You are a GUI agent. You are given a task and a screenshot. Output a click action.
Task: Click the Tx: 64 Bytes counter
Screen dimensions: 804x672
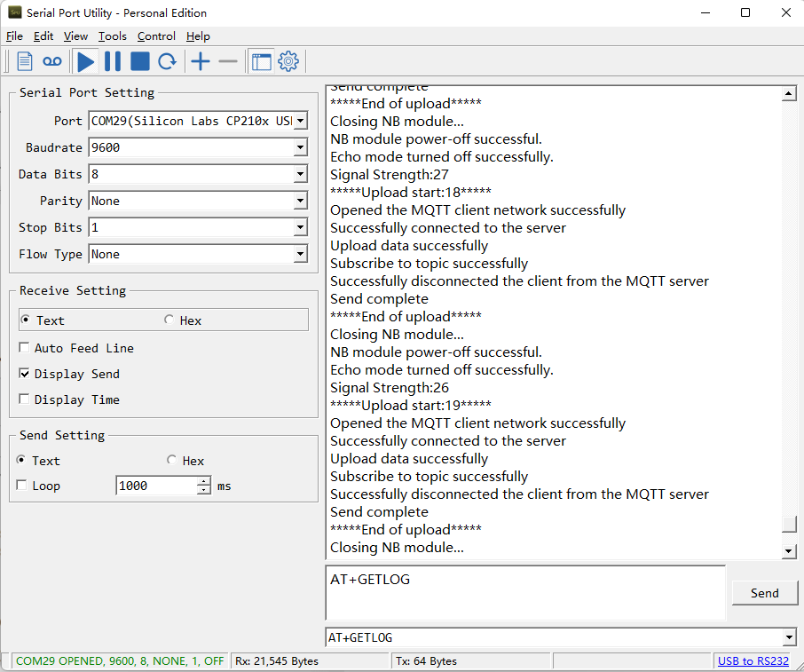tap(426, 660)
